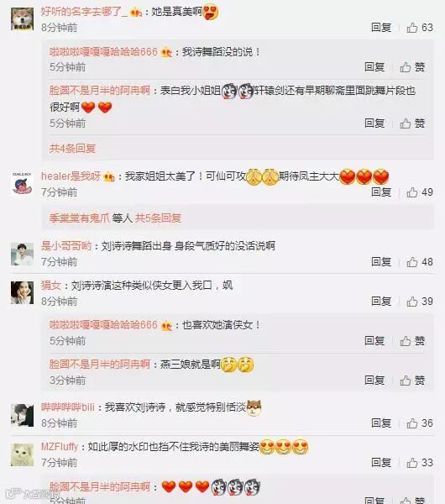Like the reply saying 也喜欢她演侠女

[412, 341]
